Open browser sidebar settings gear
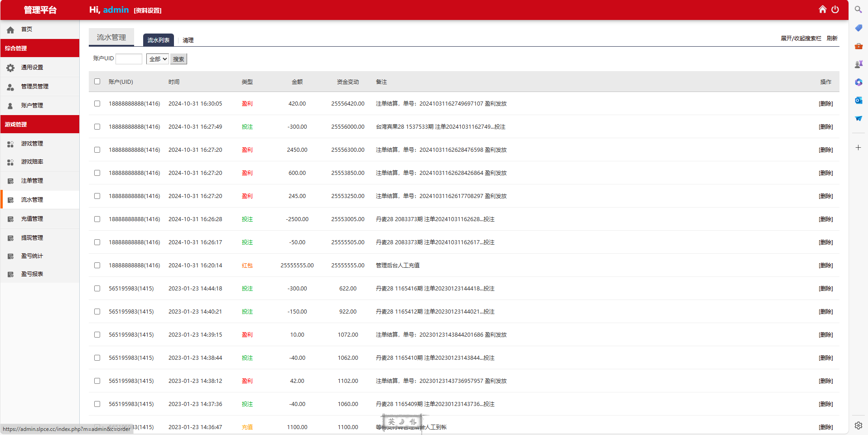The image size is (868, 435). [858, 425]
